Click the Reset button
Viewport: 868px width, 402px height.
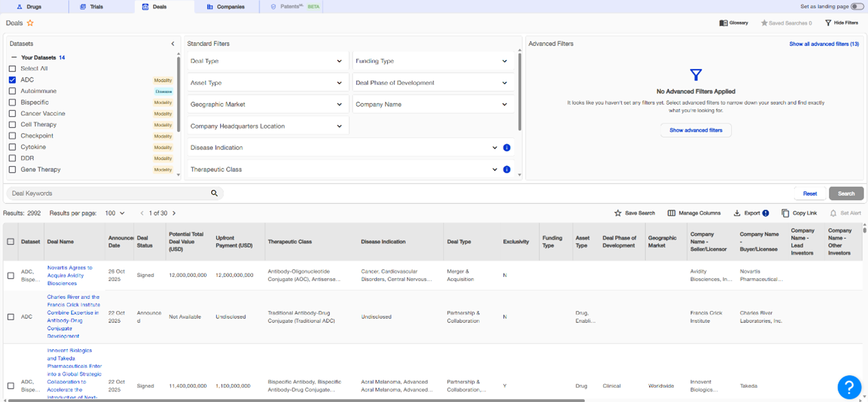point(809,194)
